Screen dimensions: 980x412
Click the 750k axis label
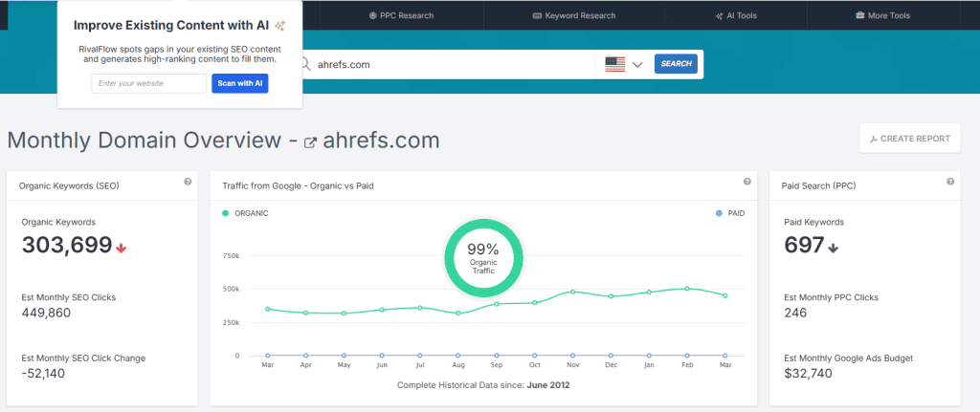(x=232, y=255)
